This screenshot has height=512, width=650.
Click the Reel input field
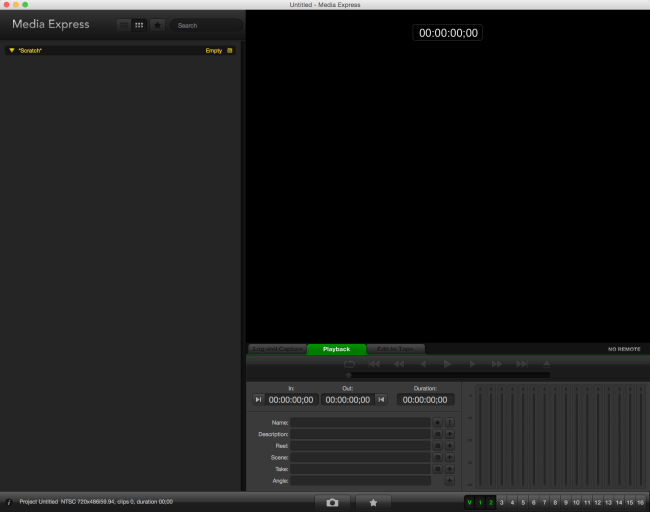coord(360,446)
